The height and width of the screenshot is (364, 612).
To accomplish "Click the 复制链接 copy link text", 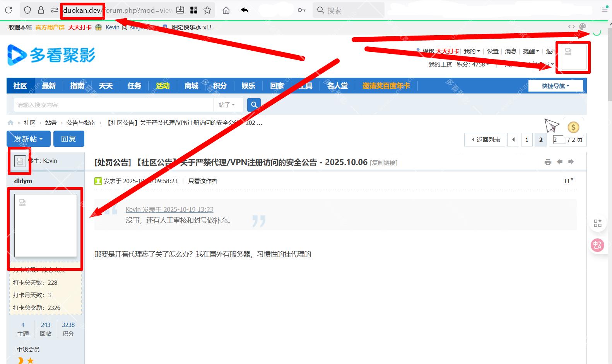I will tap(384, 163).
